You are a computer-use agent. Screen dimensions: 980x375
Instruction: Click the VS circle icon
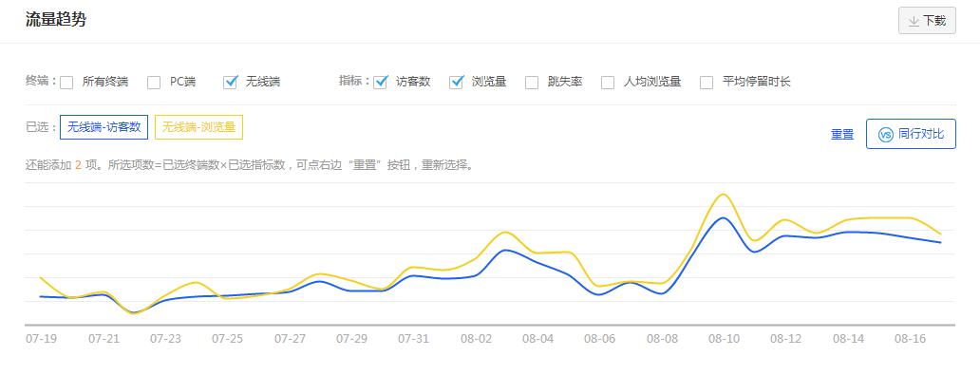pos(885,135)
